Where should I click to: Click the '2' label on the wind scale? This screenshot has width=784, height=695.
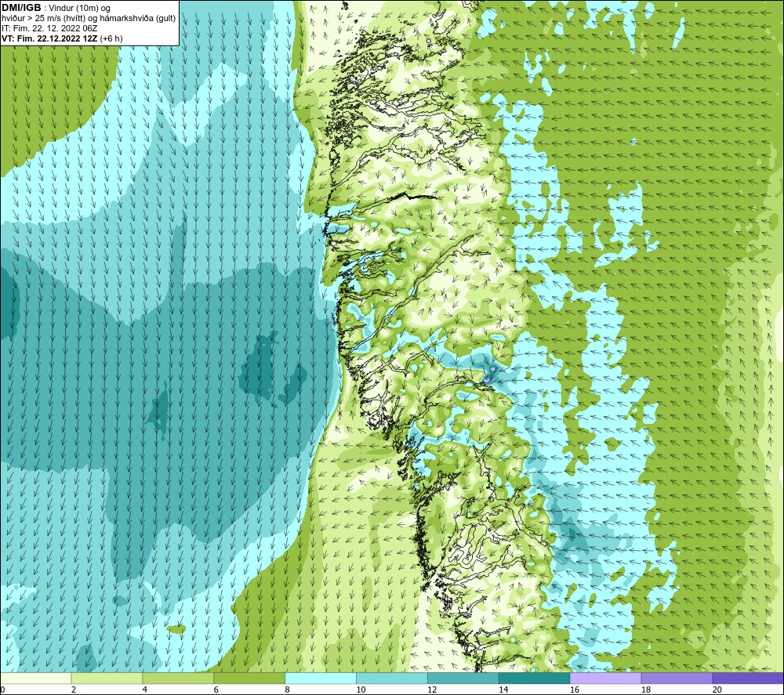click(74, 690)
